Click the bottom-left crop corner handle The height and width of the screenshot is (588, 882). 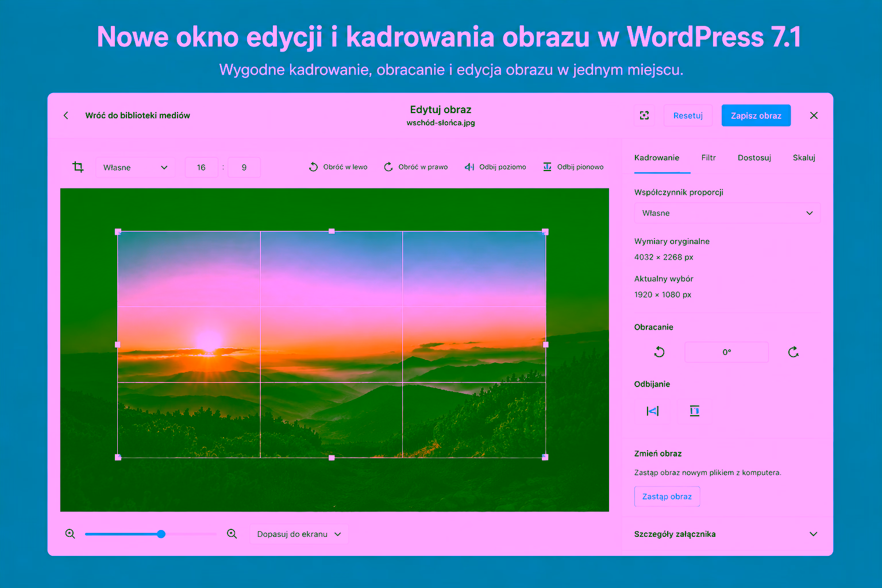[118, 457]
